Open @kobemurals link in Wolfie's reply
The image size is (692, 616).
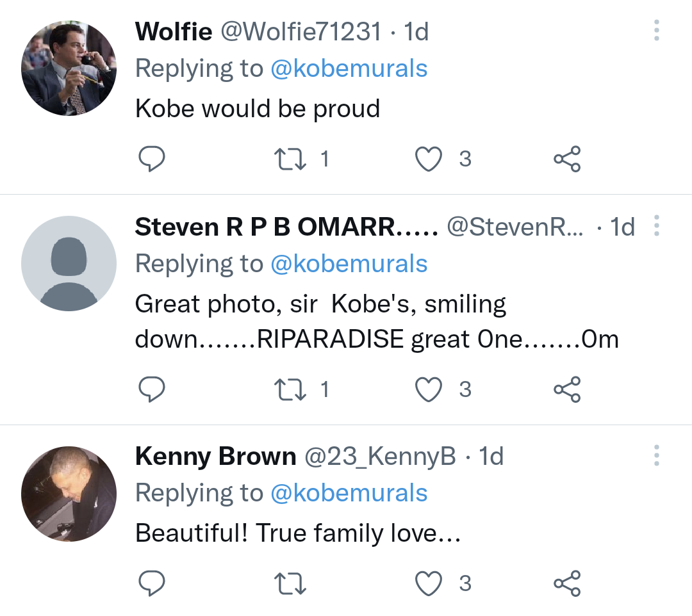coord(349,68)
